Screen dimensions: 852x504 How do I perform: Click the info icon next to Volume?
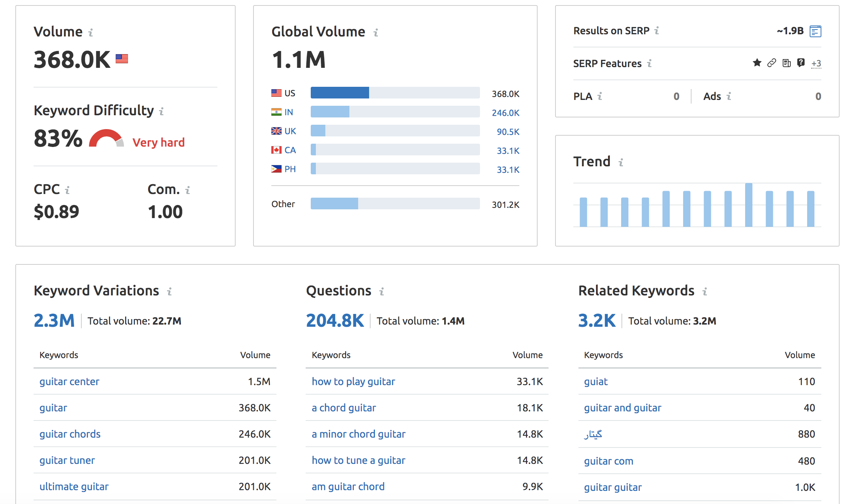click(x=91, y=33)
